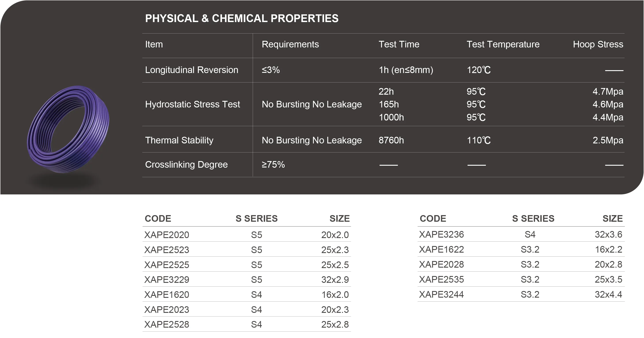Click the Requirements column header

point(290,44)
